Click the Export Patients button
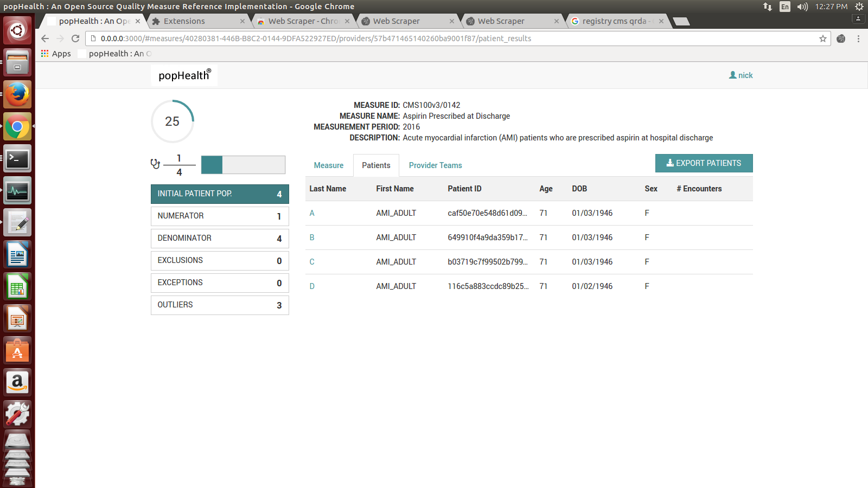 coord(704,163)
